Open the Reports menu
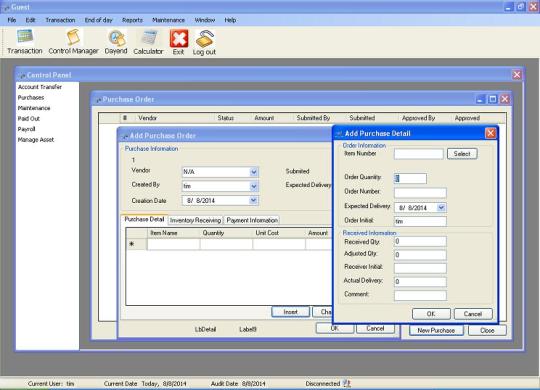Image resolution: width=540 pixels, height=390 pixels. (132, 20)
